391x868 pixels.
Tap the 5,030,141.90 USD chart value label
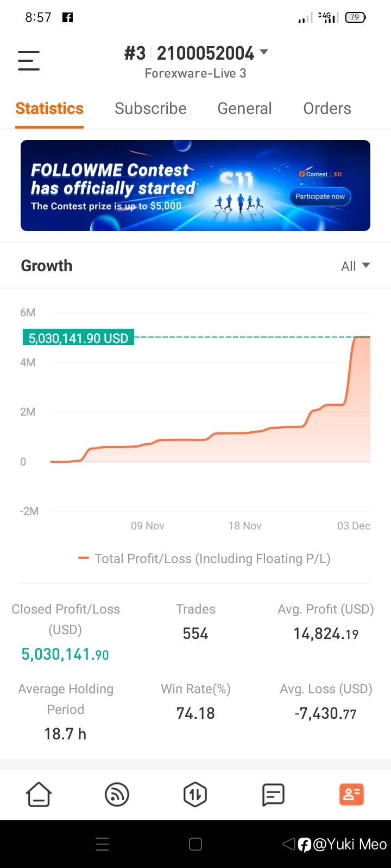(78, 338)
